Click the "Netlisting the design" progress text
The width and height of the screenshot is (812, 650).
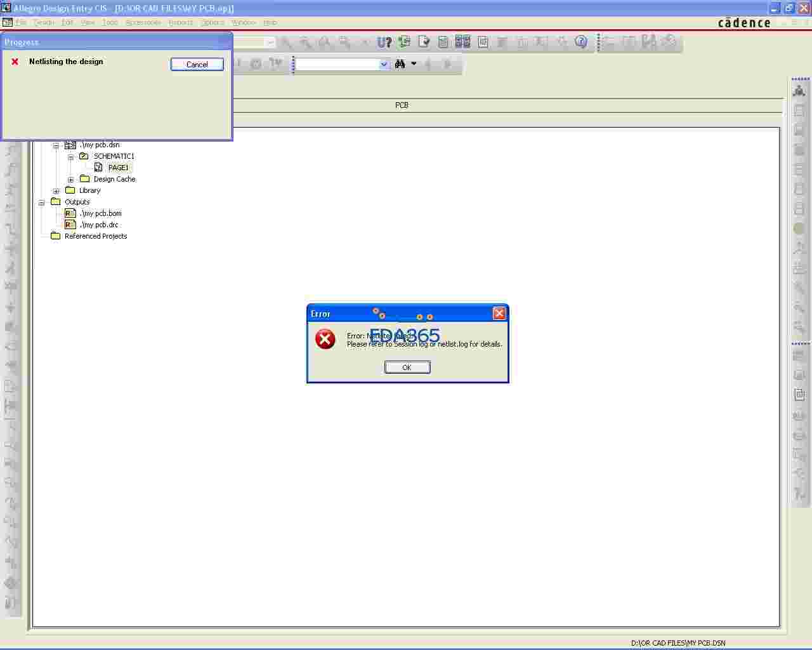[66, 62]
